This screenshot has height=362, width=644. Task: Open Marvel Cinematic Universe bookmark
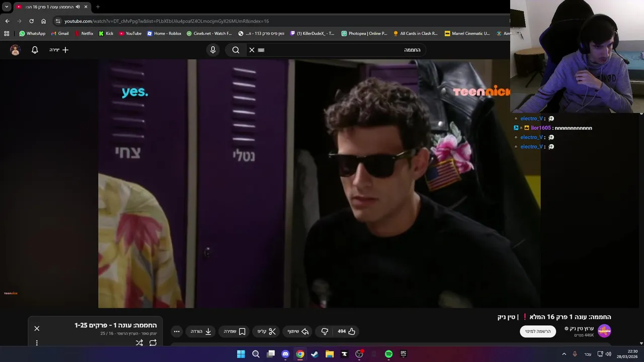(467, 34)
